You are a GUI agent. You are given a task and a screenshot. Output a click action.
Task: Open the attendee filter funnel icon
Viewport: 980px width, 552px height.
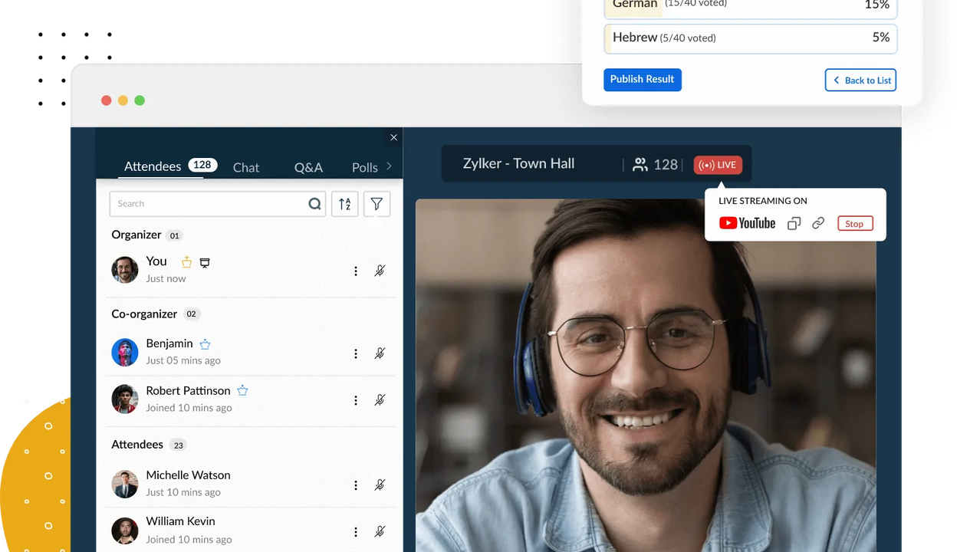click(x=377, y=204)
